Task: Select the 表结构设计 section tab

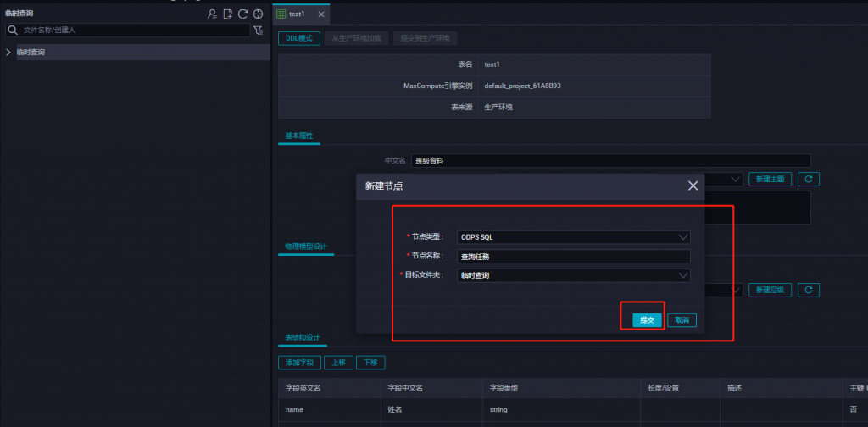Action: 303,337
